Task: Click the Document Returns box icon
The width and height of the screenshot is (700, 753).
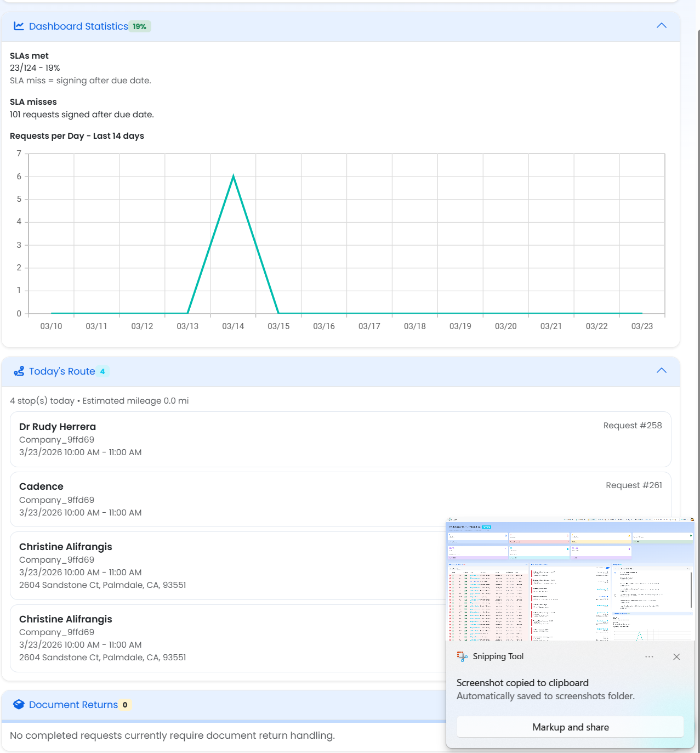Action: click(19, 705)
